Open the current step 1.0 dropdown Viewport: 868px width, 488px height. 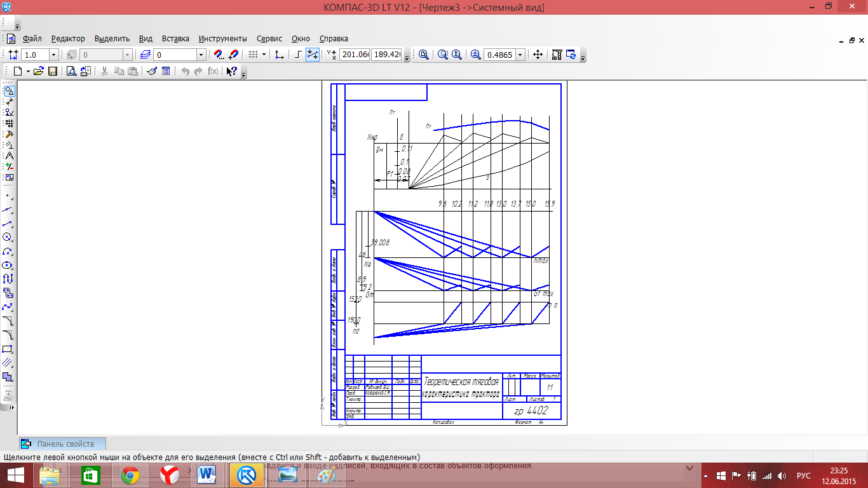pos(53,55)
